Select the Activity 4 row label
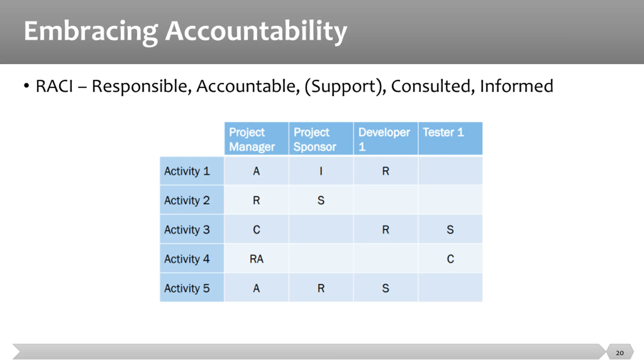This screenshot has height=362, width=644. (x=192, y=259)
